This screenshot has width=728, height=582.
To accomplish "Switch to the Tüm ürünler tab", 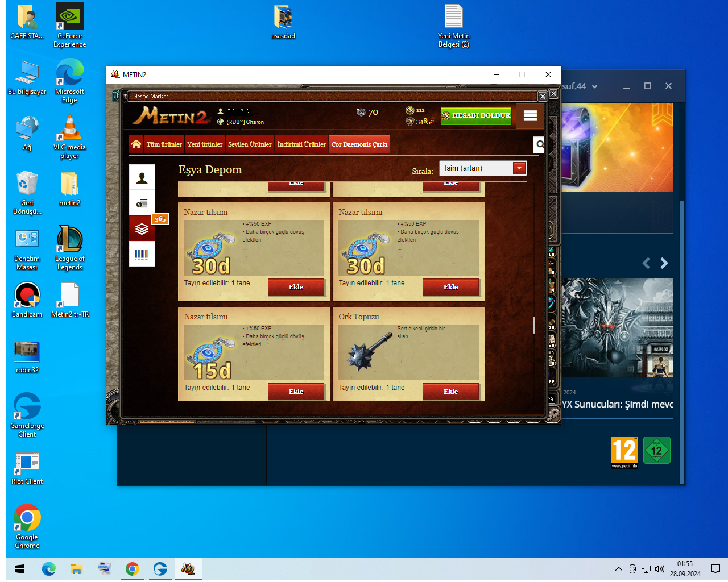I will 164,144.
